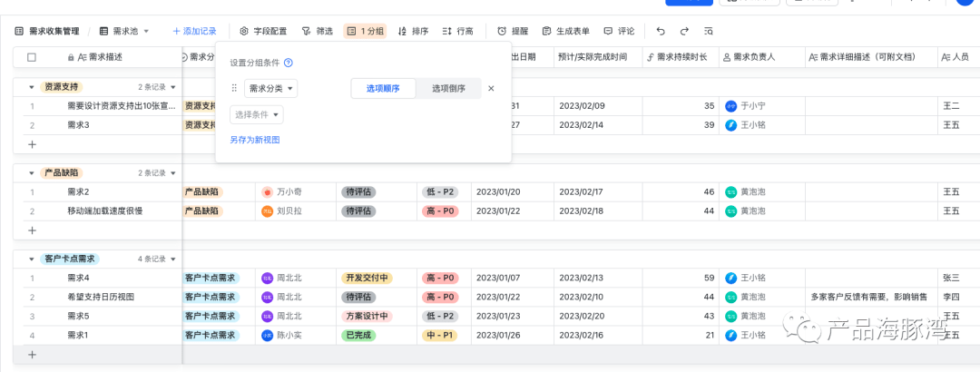Image resolution: width=980 pixels, height=372 pixels.
Task: Click 低 - P2 tag in 需求2 row
Action: 440,192
